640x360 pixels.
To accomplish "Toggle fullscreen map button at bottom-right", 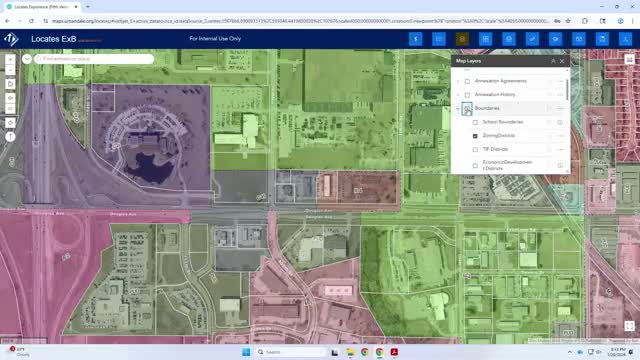I will click(x=629, y=326).
